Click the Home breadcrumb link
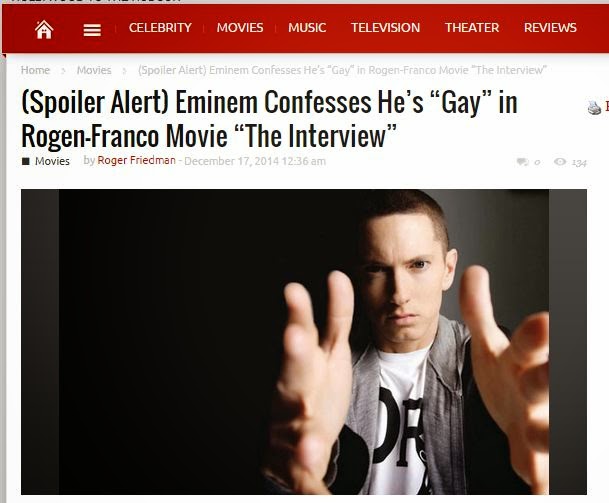 [35, 70]
